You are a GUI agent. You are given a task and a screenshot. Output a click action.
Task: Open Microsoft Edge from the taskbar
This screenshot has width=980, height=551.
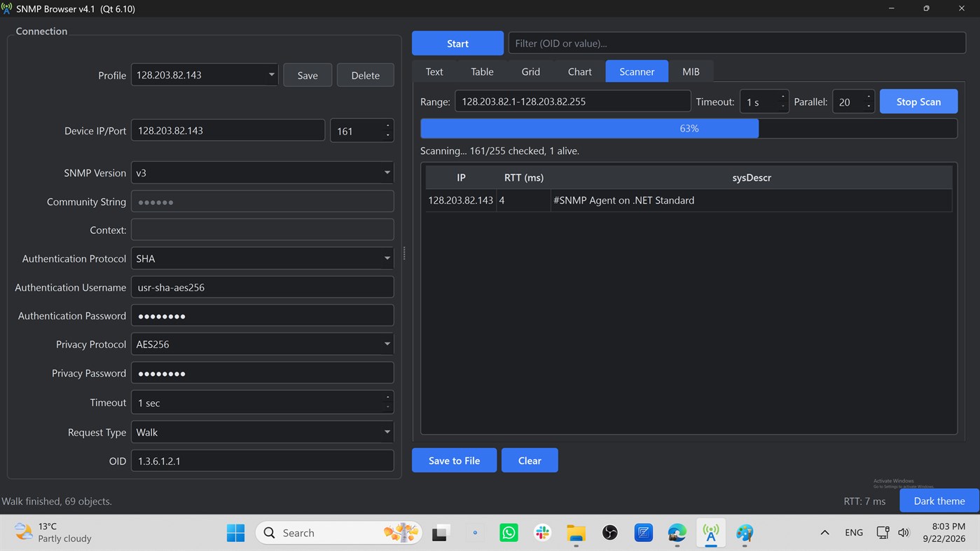point(677,533)
